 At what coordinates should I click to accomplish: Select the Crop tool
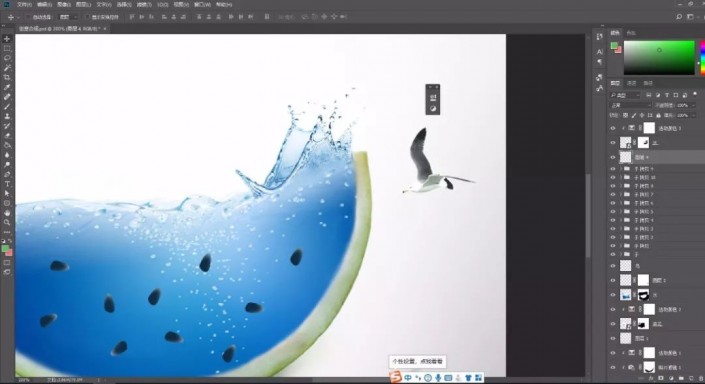coord(7,77)
